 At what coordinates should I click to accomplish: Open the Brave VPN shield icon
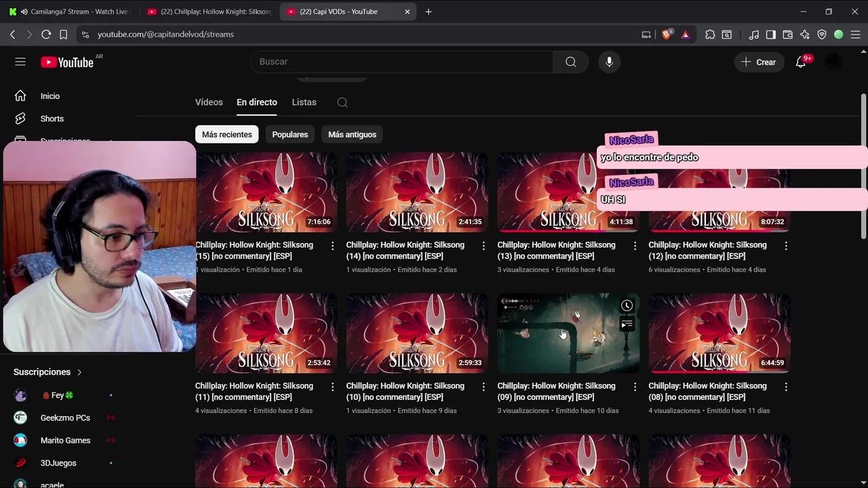tap(822, 35)
